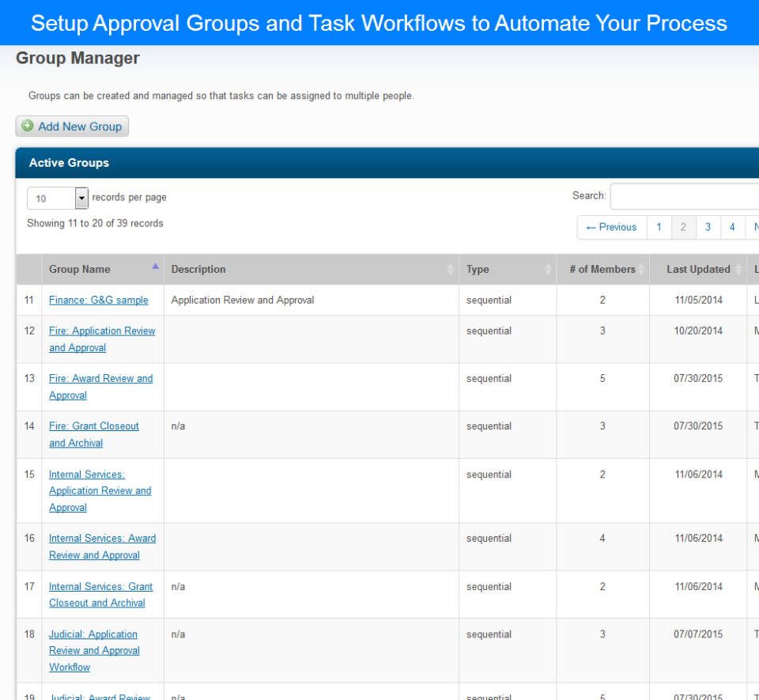This screenshot has height=700, width=759.
Task: Open the Finance: G&G sample group
Action: coord(98,301)
